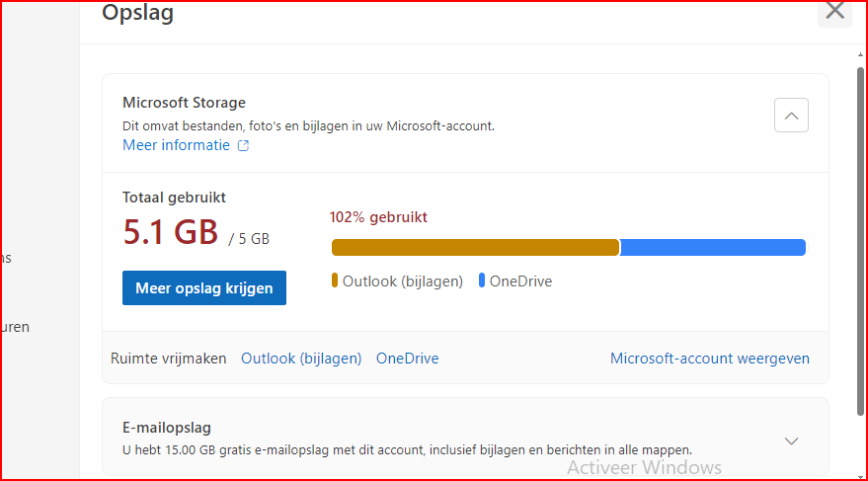Expand the E-mailopslag section chevron

(791, 441)
